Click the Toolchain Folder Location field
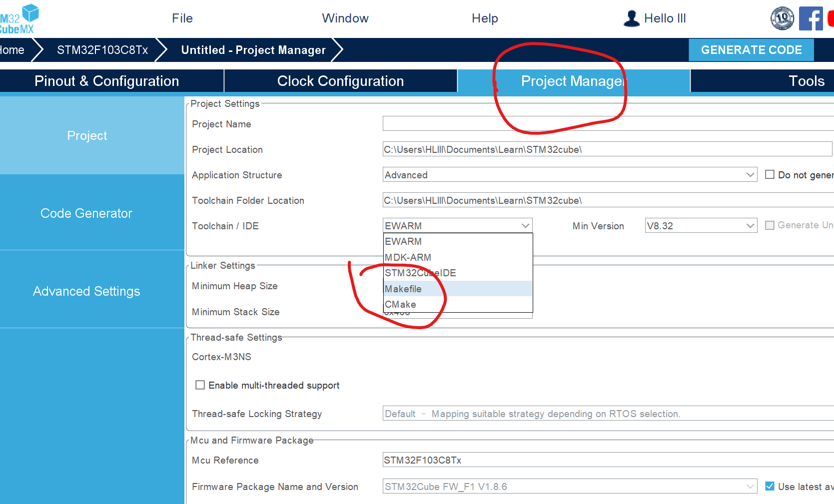 (608, 200)
